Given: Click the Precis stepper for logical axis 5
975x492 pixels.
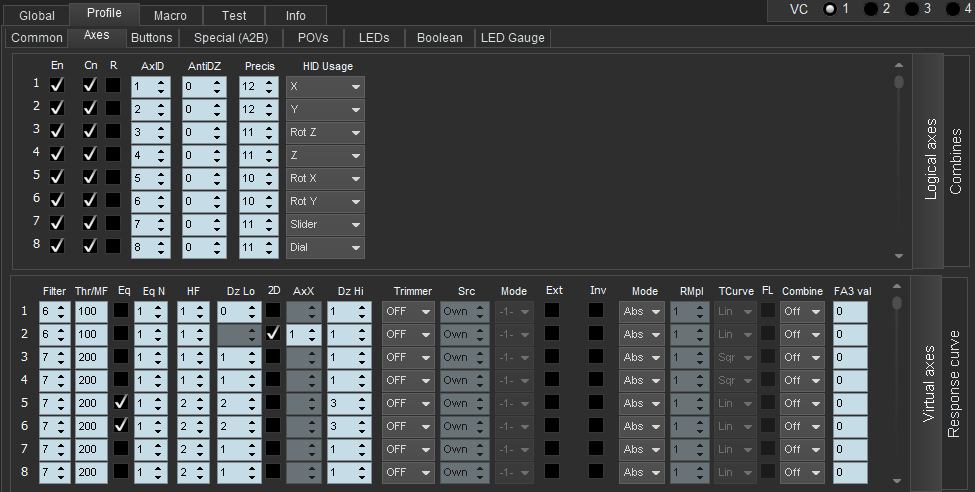Looking at the screenshot, I should [258, 178].
